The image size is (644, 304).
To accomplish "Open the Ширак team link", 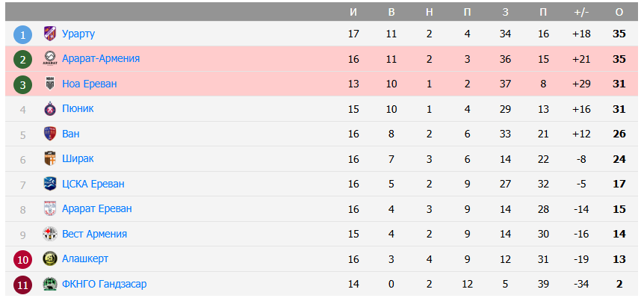I will tap(78, 159).
